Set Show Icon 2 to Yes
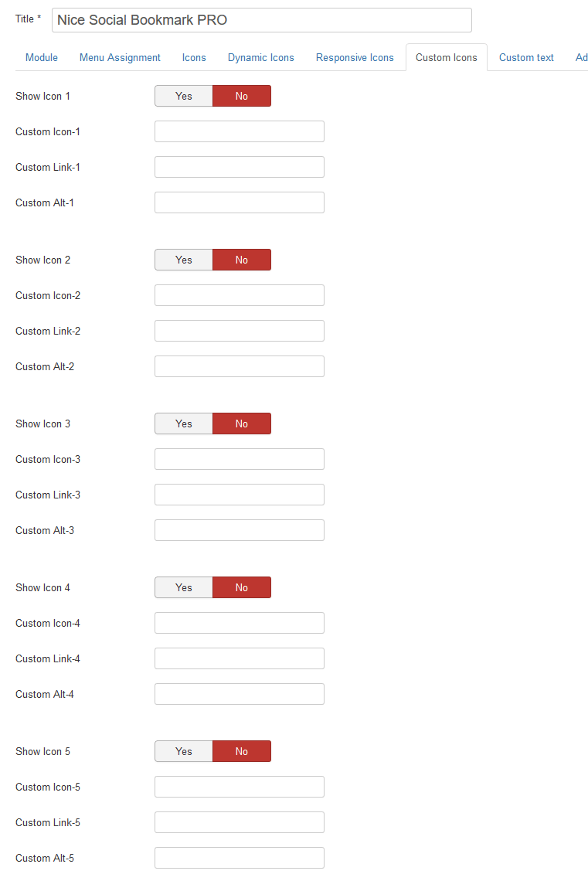588x881 pixels. pyautogui.click(x=183, y=260)
